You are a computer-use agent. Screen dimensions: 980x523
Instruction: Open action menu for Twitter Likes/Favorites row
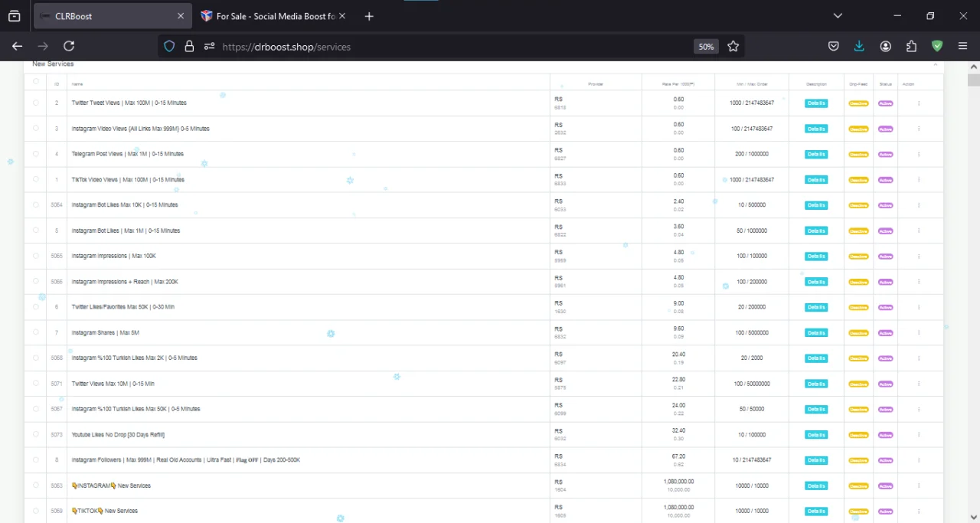click(919, 307)
